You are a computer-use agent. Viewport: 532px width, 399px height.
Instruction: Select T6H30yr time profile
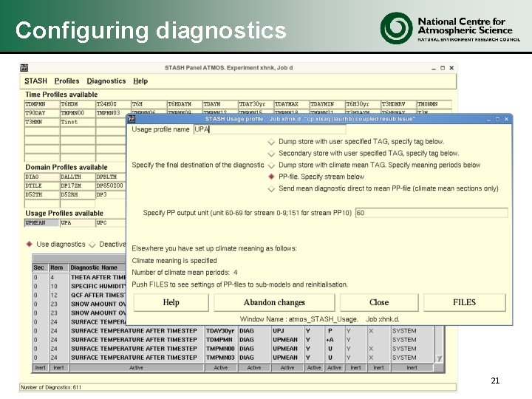pyautogui.click(x=362, y=104)
